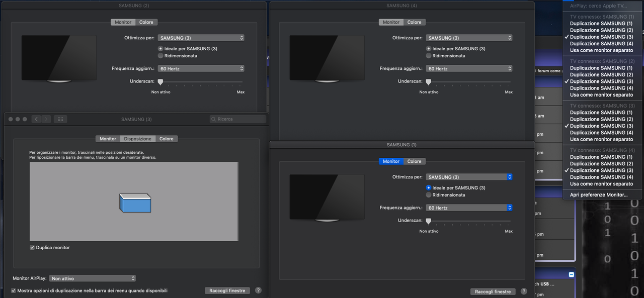Go back in SAMSUNG (3) preferences window
The image size is (644, 298).
tap(36, 119)
